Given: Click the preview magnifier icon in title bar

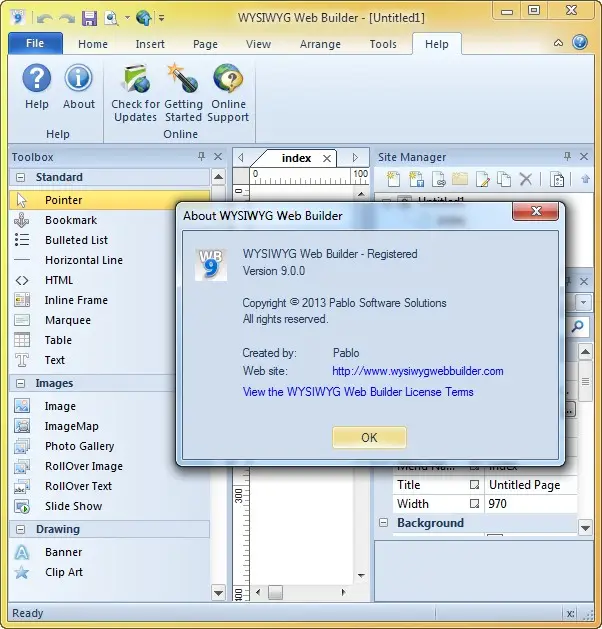Looking at the screenshot, I should point(111,18).
